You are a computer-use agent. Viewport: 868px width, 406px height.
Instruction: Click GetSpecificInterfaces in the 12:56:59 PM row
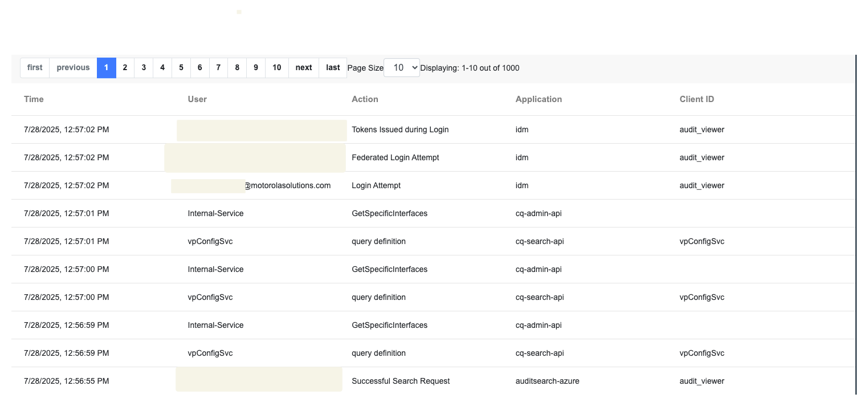click(389, 325)
